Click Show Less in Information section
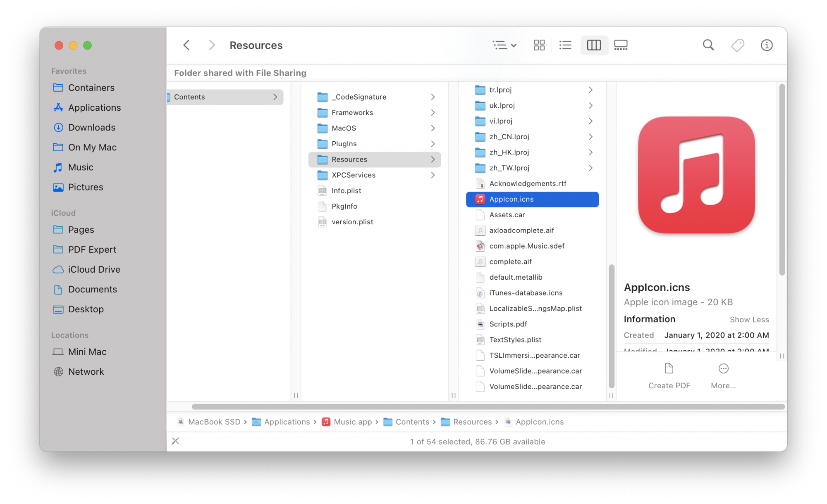The width and height of the screenshot is (827, 504). [749, 319]
